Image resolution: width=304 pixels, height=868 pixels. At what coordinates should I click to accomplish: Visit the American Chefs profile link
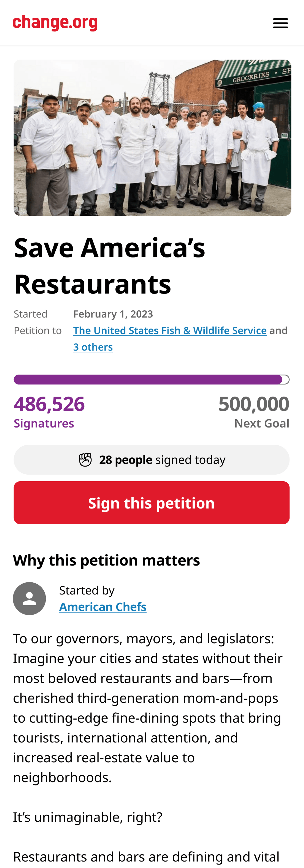click(103, 607)
